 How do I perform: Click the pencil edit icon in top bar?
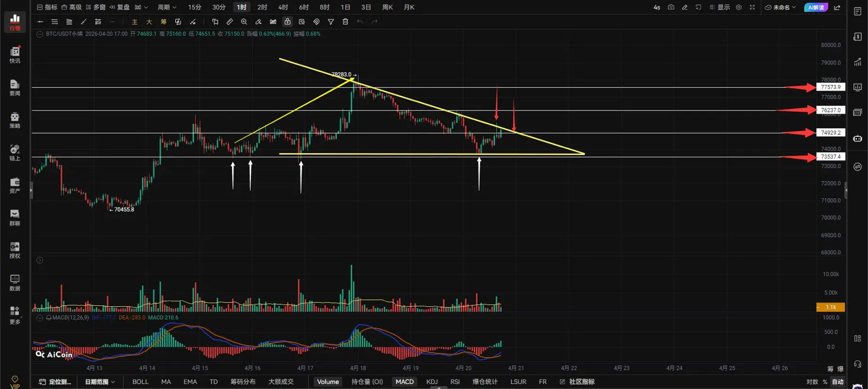click(x=685, y=7)
